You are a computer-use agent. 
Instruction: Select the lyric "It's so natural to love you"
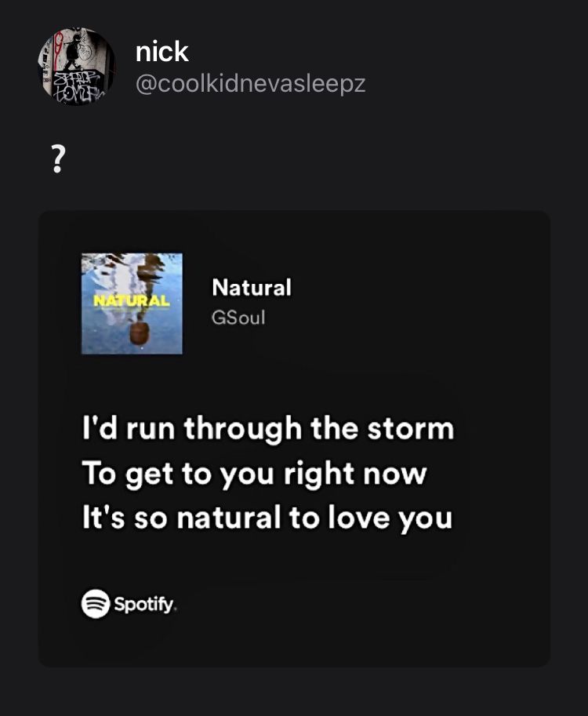click(x=267, y=518)
